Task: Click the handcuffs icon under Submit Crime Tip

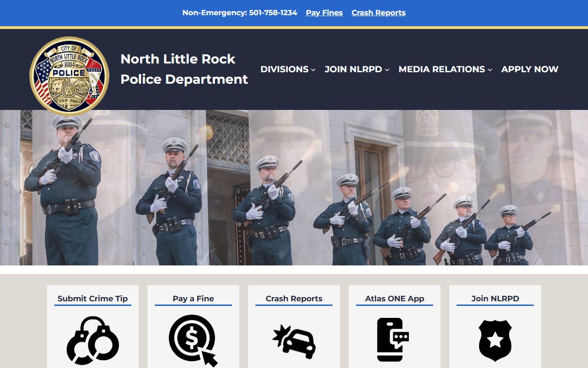Action: point(93,340)
